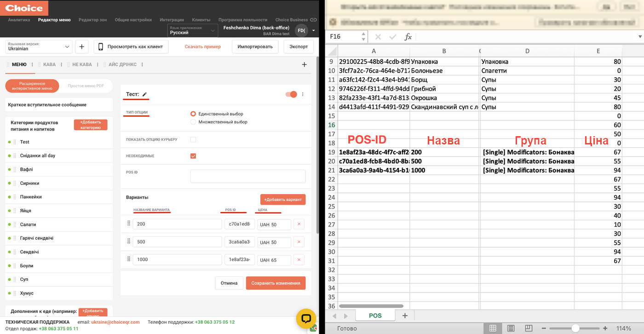
Task: Add a language version with the plus button
Action: point(81,46)
